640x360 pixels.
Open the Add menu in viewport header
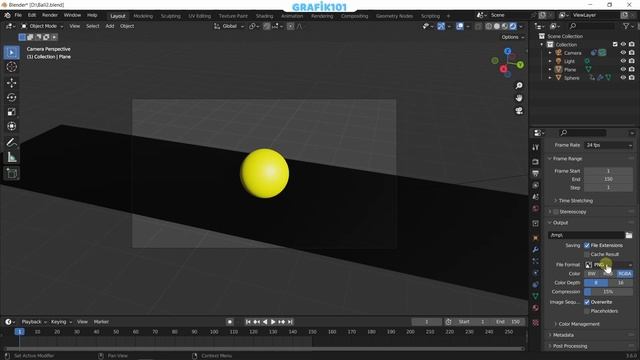pos(110,26)
